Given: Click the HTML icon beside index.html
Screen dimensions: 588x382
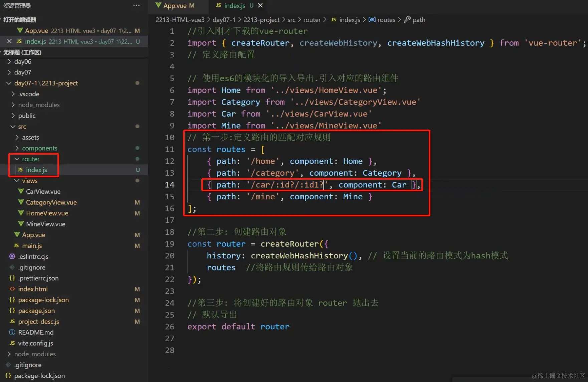Looking at the screenshot, I should 12,289.
